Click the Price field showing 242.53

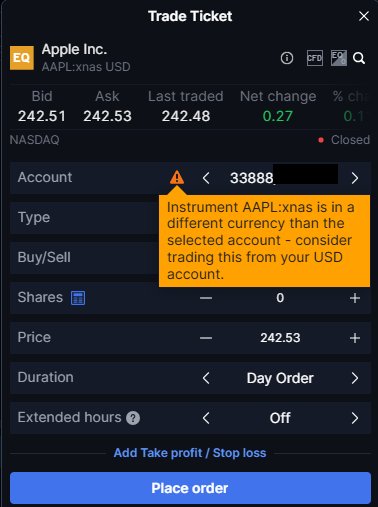coord(280,338)
